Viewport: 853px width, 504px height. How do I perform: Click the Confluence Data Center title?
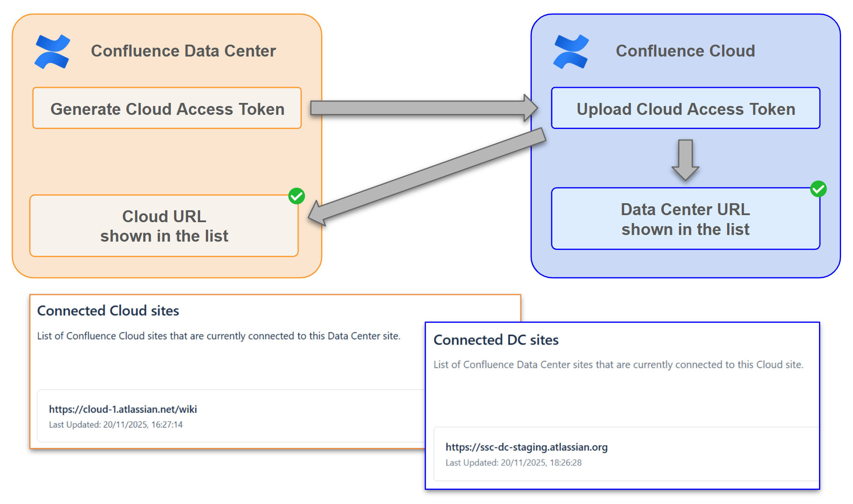pos(183,51)
